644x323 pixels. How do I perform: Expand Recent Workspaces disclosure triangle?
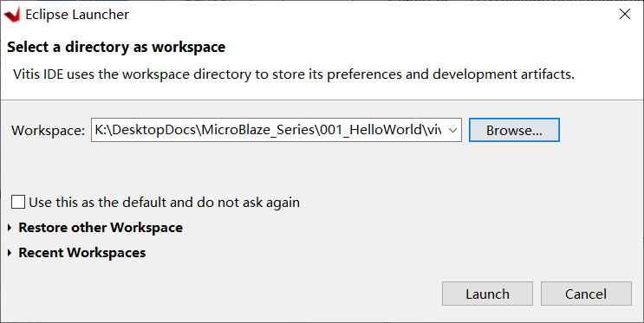pos(10,252)
